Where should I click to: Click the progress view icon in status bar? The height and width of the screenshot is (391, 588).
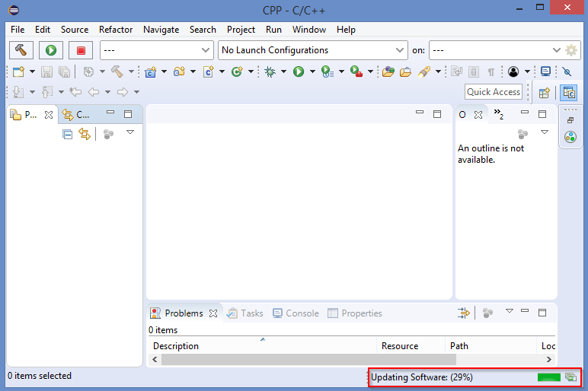coord(570,377)
